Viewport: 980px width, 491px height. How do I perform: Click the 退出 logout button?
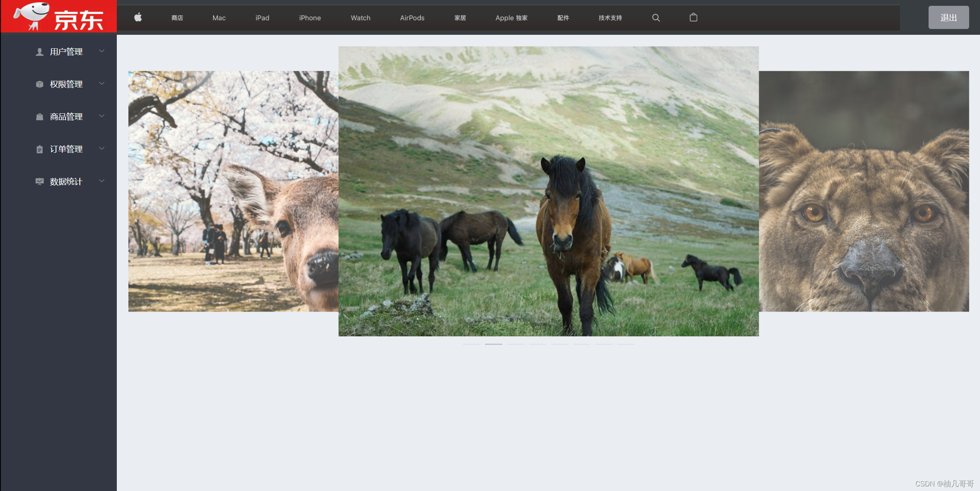[948, 17]
